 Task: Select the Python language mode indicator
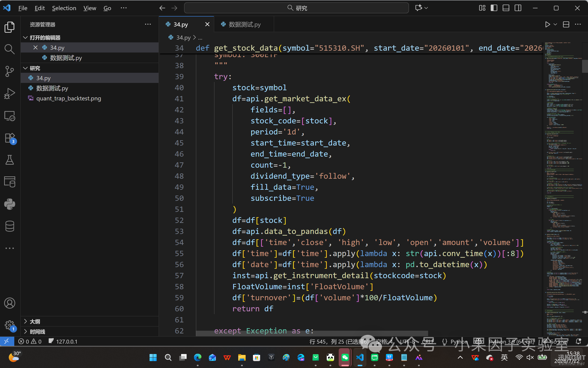tap(459, 342)
